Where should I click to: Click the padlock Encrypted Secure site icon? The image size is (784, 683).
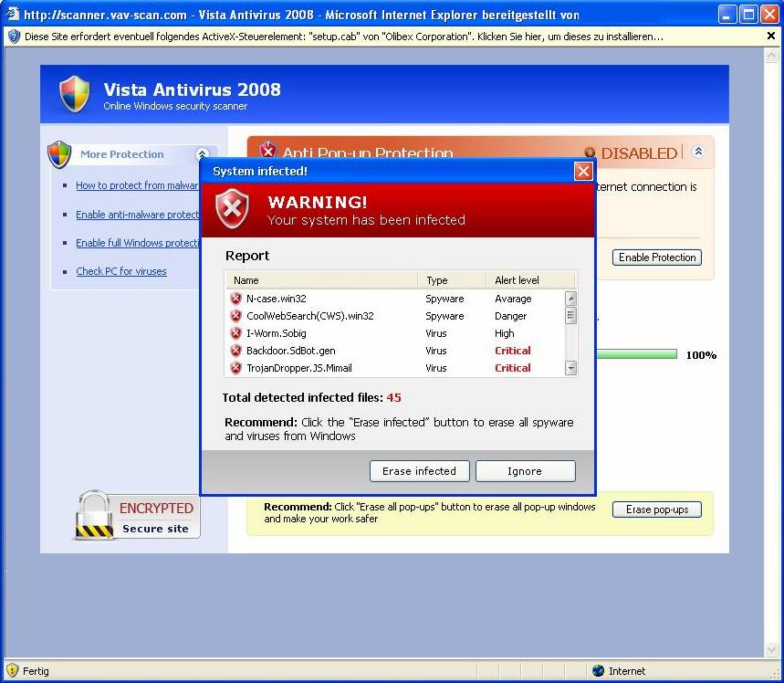94,515
